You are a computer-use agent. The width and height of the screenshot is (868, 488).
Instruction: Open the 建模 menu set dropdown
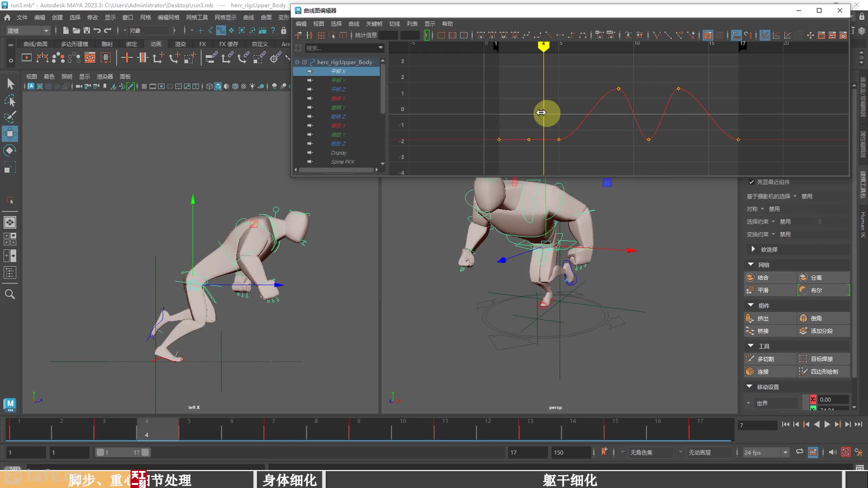[x=28, y=31]
